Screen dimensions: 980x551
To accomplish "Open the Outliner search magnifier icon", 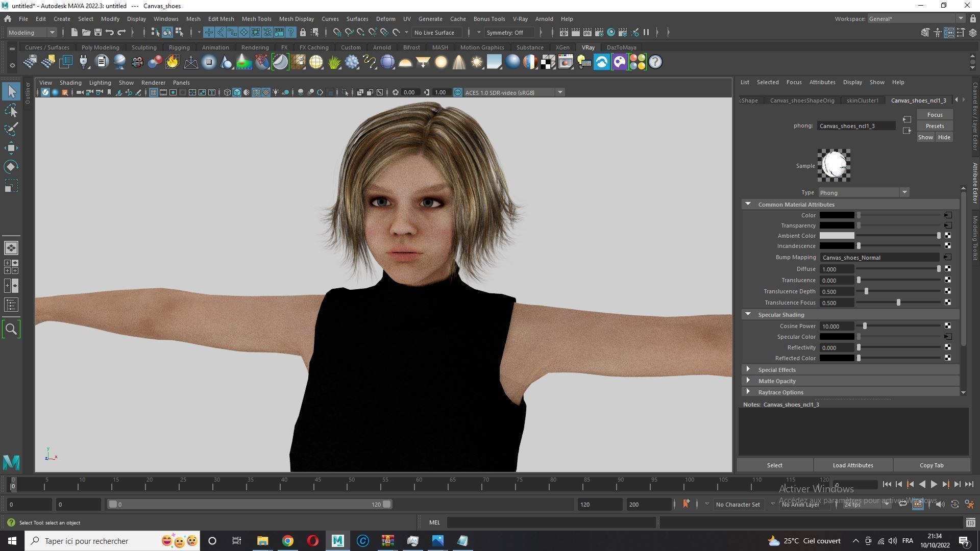I will pyautogui.click(x=11, y=329).
